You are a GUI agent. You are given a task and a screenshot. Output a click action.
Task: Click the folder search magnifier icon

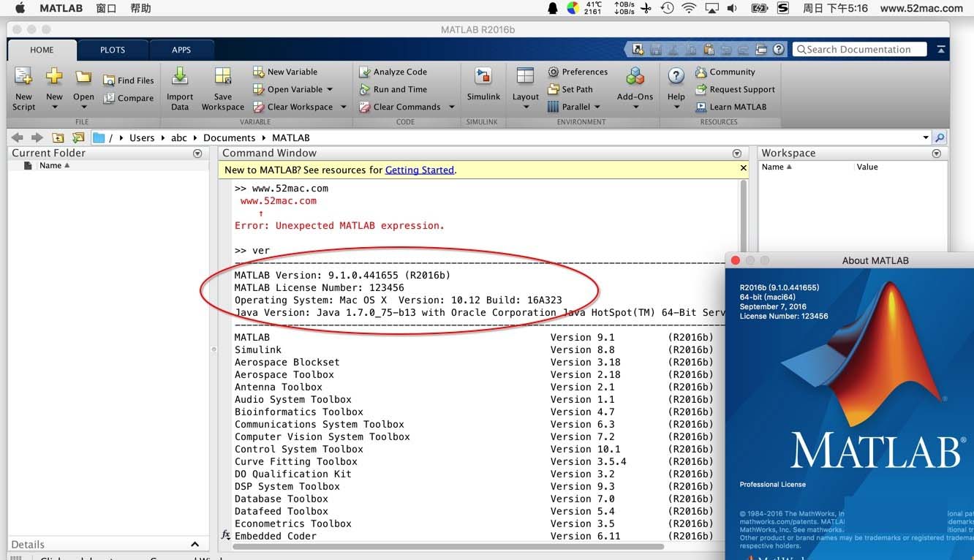[x=940, y=137]
